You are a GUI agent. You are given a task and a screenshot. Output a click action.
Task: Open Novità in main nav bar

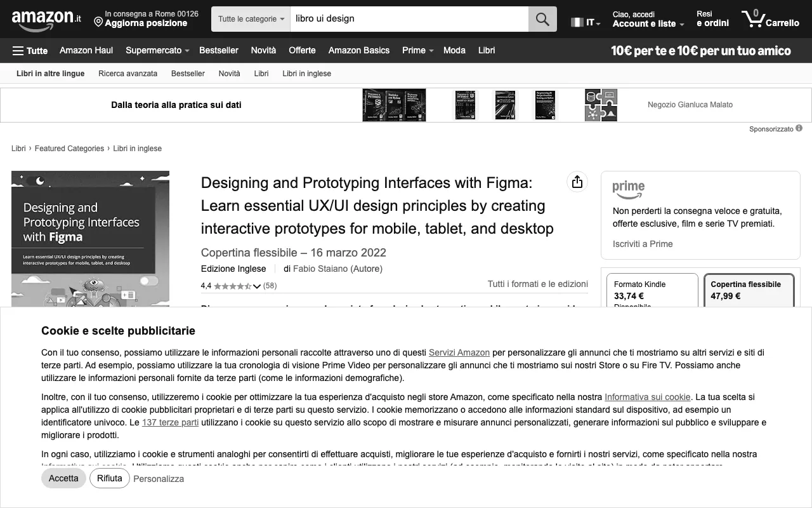coord(263,50)
